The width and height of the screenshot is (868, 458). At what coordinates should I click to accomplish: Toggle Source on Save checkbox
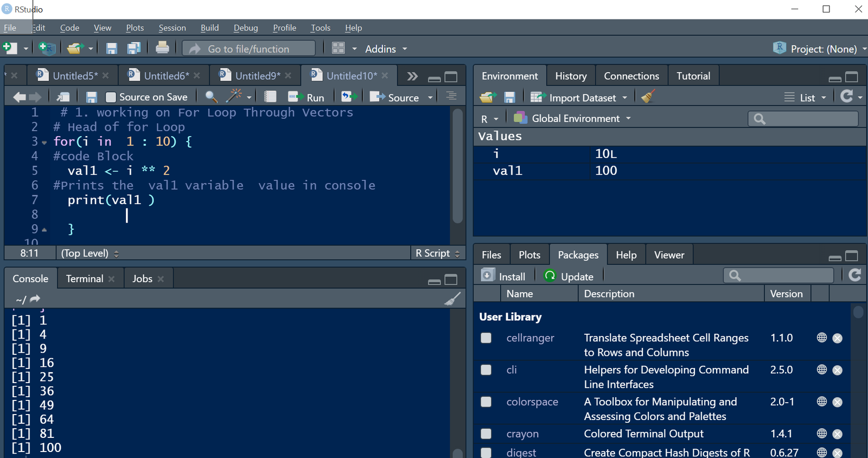[111, 97]
